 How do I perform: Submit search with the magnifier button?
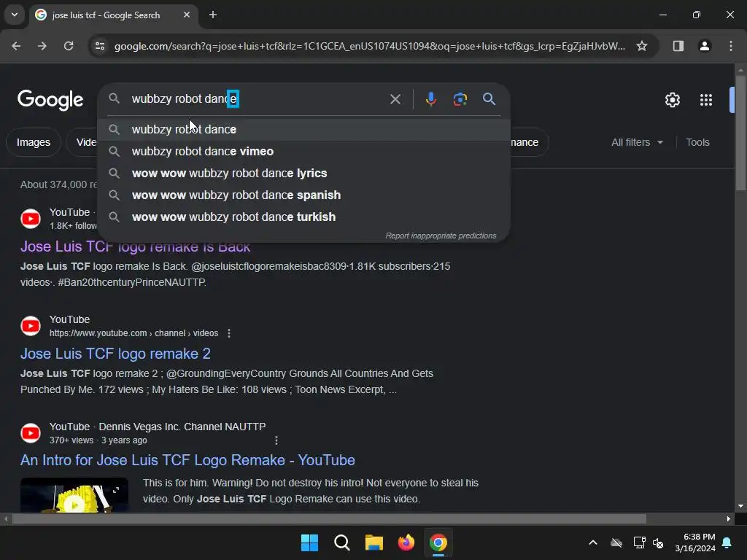point(489,99)
